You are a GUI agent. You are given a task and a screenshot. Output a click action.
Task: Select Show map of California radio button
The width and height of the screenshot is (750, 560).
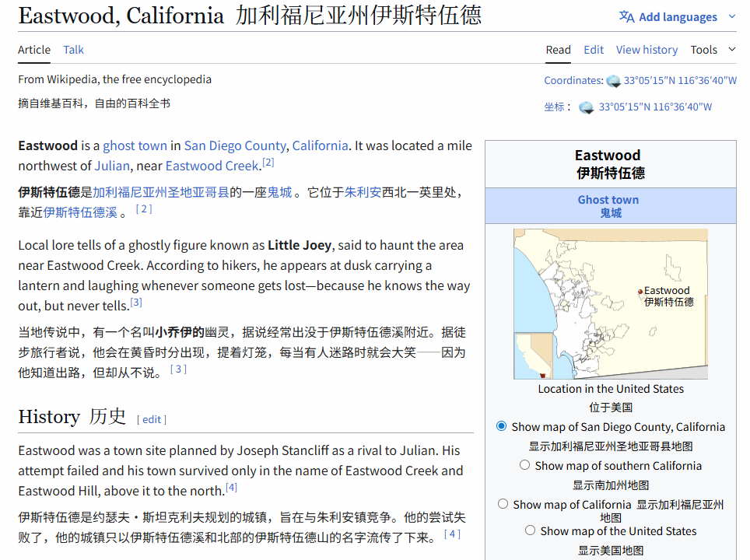coord(503,504)
